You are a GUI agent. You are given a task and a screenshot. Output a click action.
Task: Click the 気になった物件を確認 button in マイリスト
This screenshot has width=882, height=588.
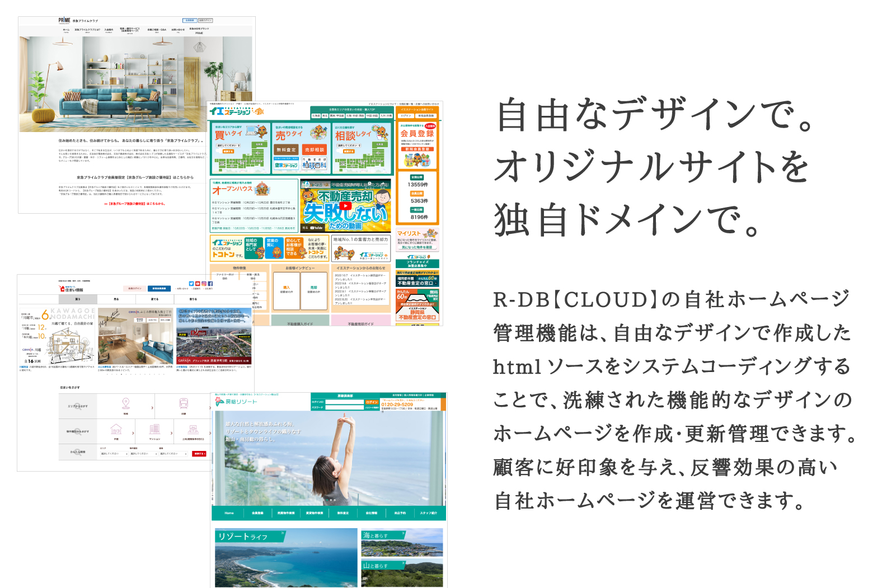(x=417, y=247)
